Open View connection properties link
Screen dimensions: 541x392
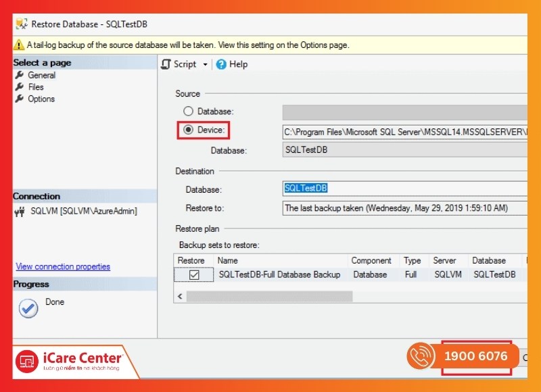click(x=63, y=266)
